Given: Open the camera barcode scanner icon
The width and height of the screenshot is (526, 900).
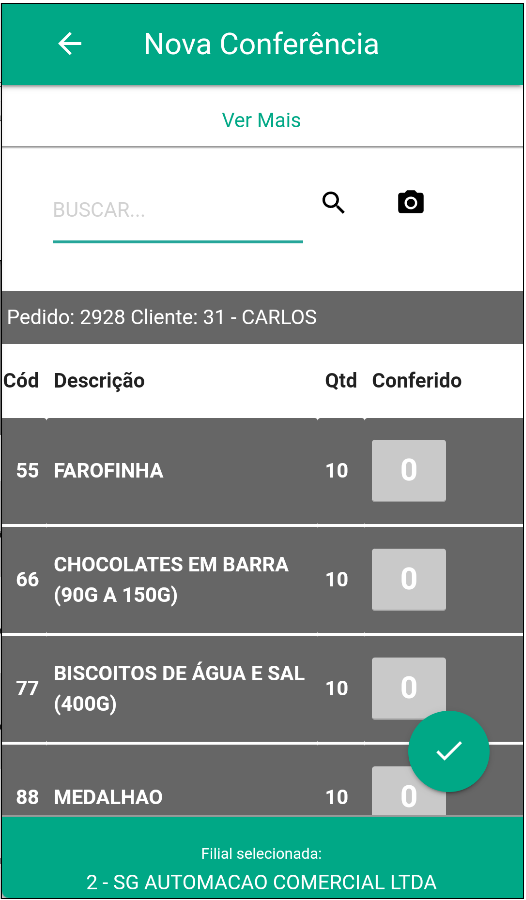Looking at the screenshot, I should (x=411, y=202).
